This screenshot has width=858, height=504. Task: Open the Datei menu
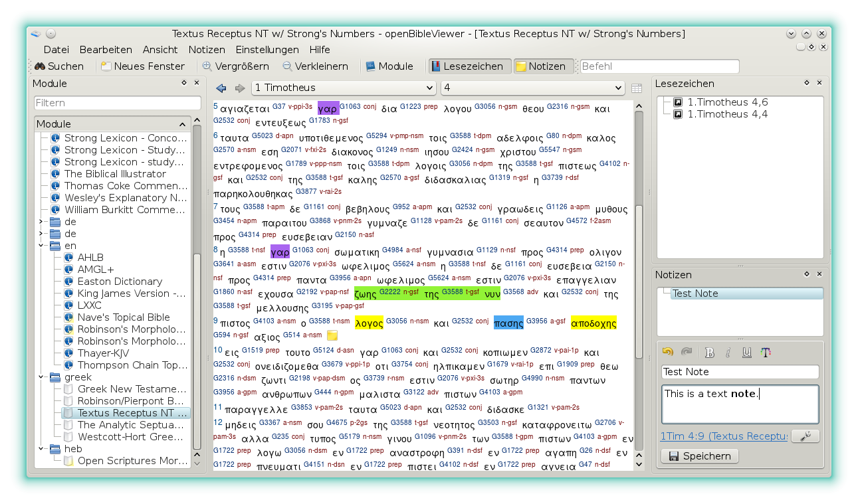click(x=56, y=50)
